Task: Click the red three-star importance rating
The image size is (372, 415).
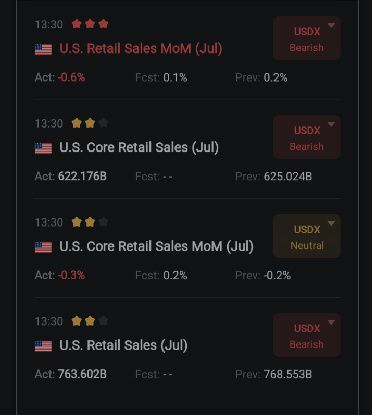Action: point(90,24)
